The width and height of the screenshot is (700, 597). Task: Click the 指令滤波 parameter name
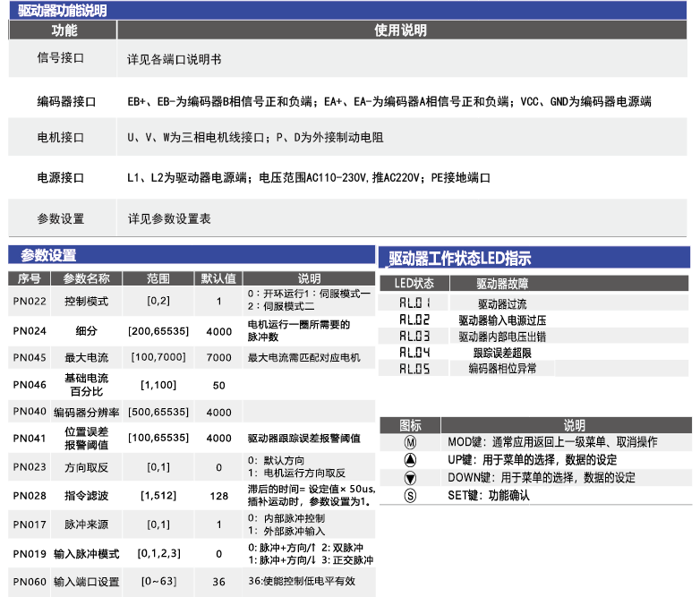point(86,496)
